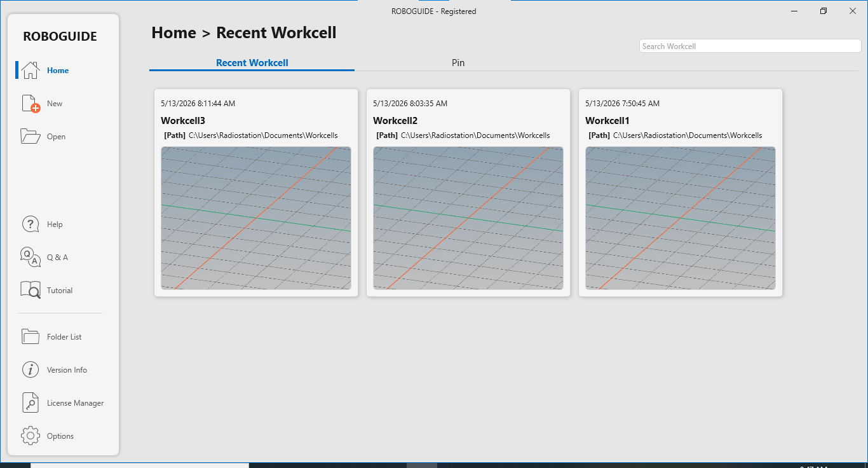Open the Workcell3 preview thumbnail
This screenshot has height=468, width=868.
[256, 218]
